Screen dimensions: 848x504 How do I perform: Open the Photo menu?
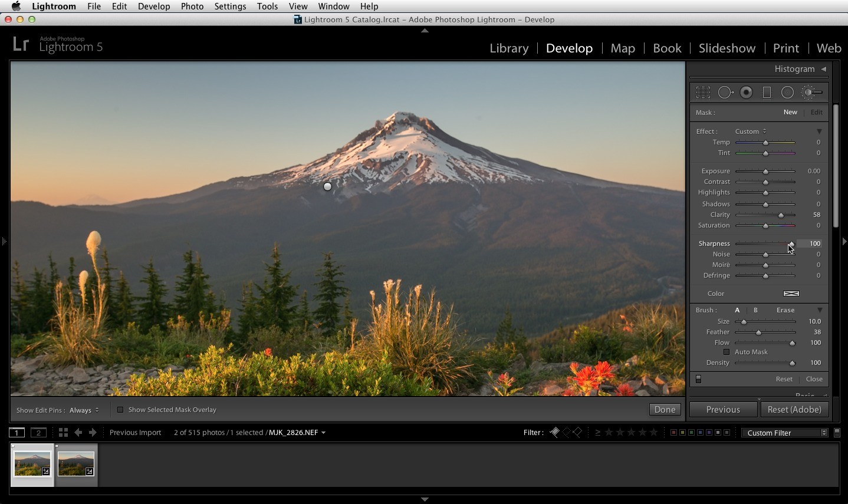click(192, 6)
